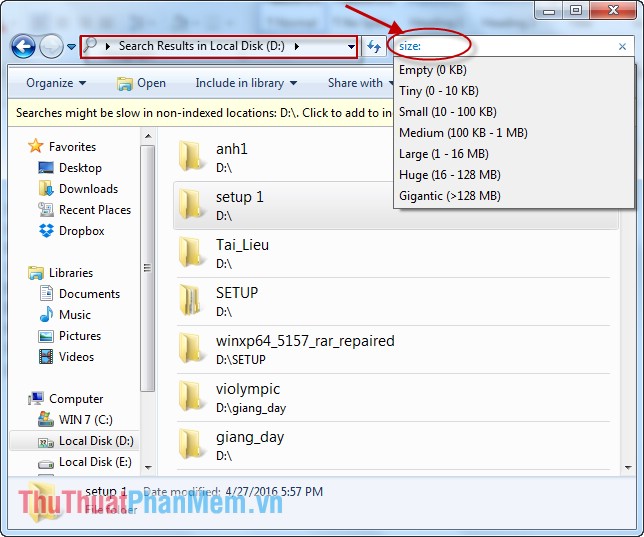The height and width of the screenshot is (537, 644).
Task: Click the Downloads folder icon
Action: tap(46, 188)
